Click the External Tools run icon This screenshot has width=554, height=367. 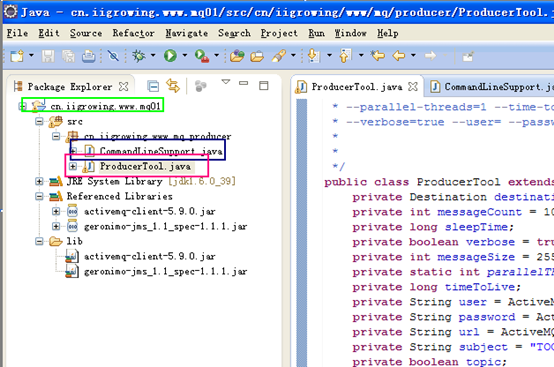[x=202, y=56]
